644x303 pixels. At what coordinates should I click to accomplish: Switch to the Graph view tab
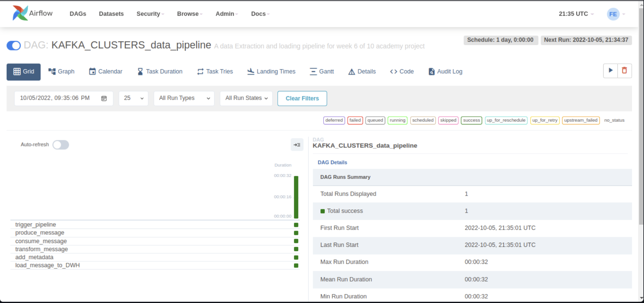click(x=61, y=72)
